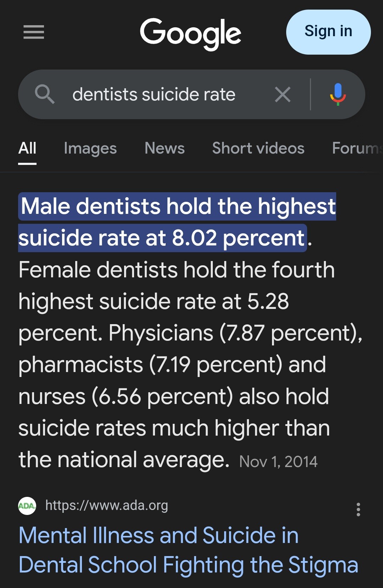
Task: Open 'Mental Illness and Suicide in Dental School' link
Action: point(188,550)
